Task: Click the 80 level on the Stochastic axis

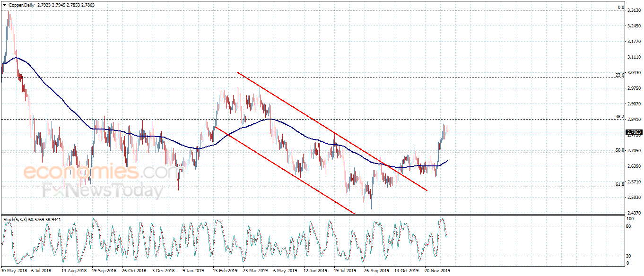Action: coord(629,226)
